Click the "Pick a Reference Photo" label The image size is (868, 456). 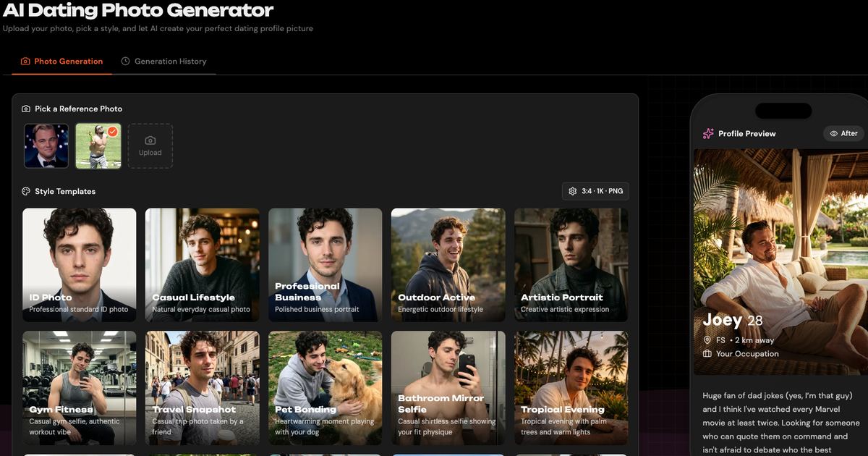79,109
